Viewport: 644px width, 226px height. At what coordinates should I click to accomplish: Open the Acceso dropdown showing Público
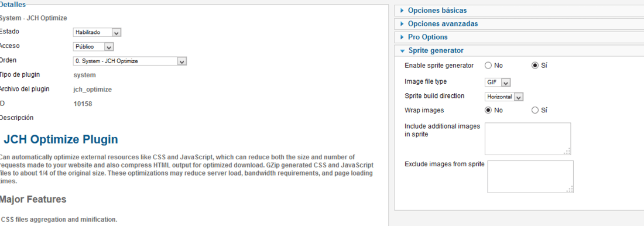pos(93,47)
